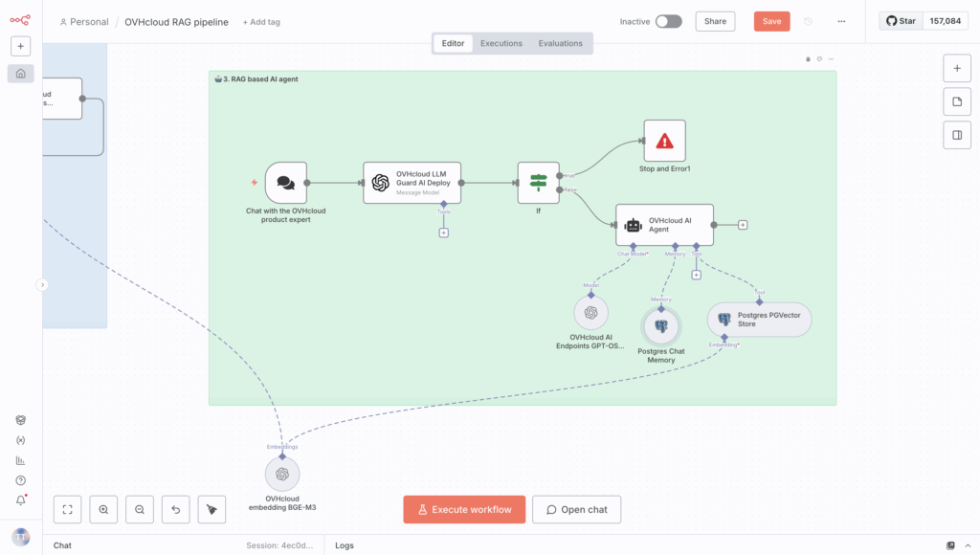
Task: Click the home icon in left sidebar
Action: (x=21, y=74)
